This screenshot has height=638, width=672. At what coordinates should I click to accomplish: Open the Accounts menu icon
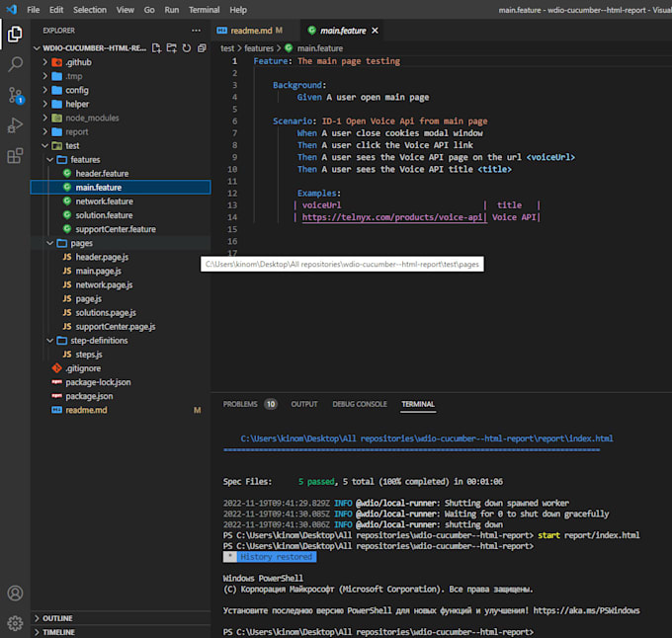click(x=15, y=593)
